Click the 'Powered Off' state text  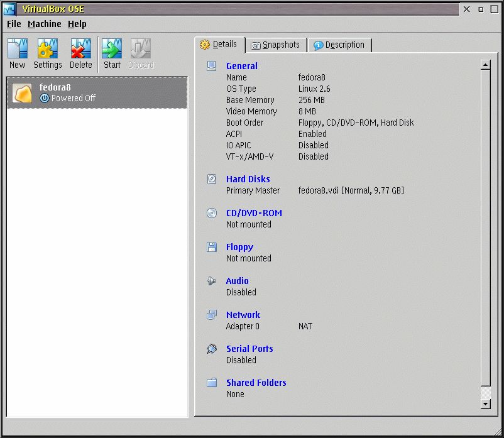(x=74, y=98)
